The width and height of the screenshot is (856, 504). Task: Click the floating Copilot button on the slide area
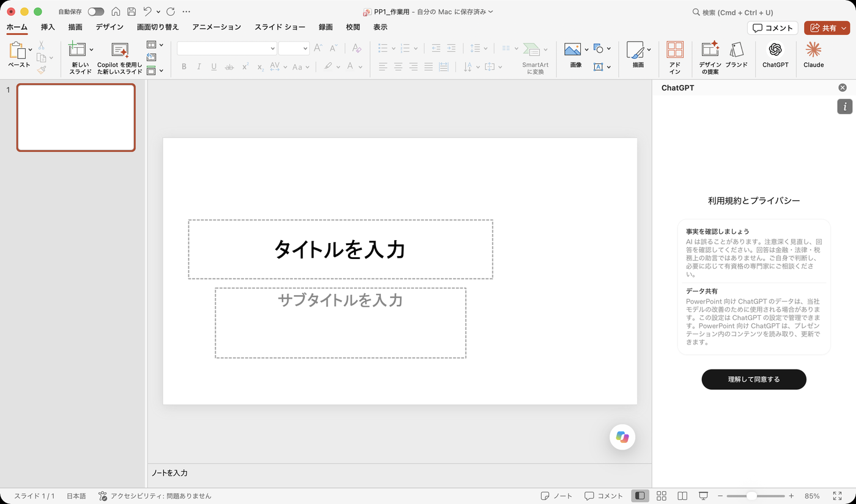coord(622,437)
